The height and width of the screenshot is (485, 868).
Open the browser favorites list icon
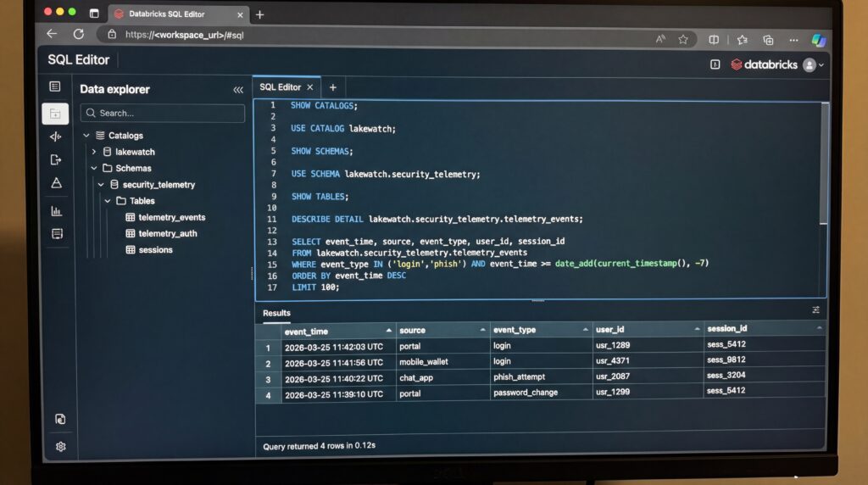pos(743,40)
